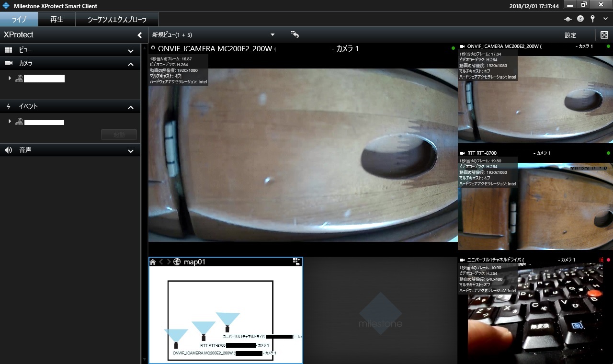Viewport: 613px width, 364px height.
Task: Switch to the ライブ tab
Action: pyautogui.click(x=19, y=20)
